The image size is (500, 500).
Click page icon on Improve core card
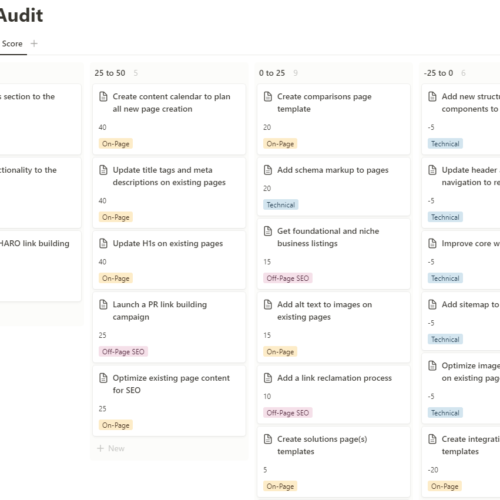(x=432, y=244)
